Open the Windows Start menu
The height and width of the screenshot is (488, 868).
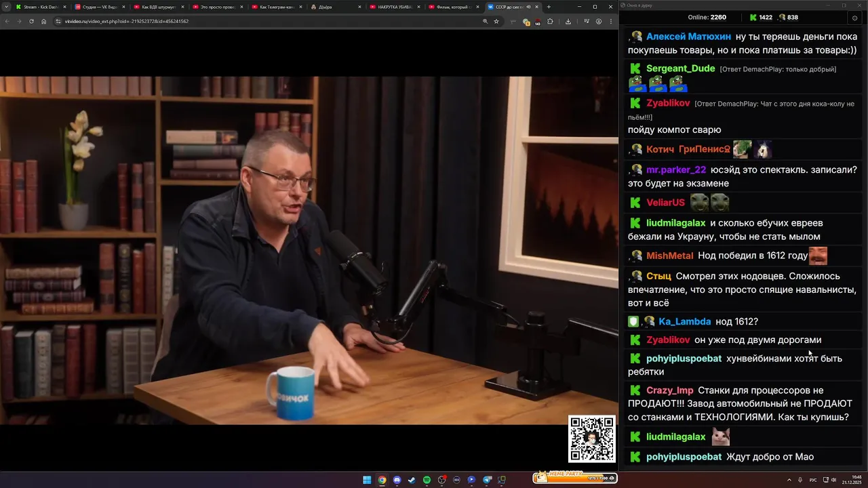[367, 480]
